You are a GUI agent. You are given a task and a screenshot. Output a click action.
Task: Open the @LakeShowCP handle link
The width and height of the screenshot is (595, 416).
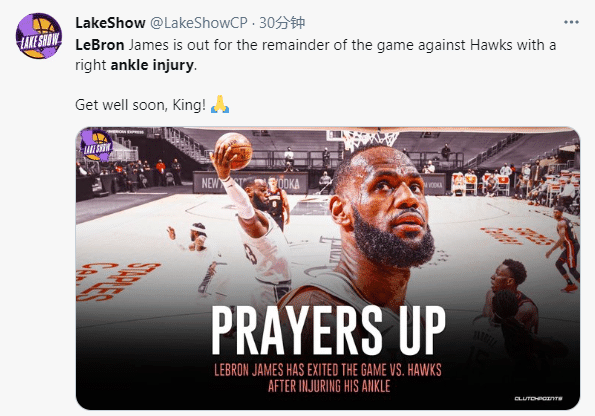click(199, 23)
